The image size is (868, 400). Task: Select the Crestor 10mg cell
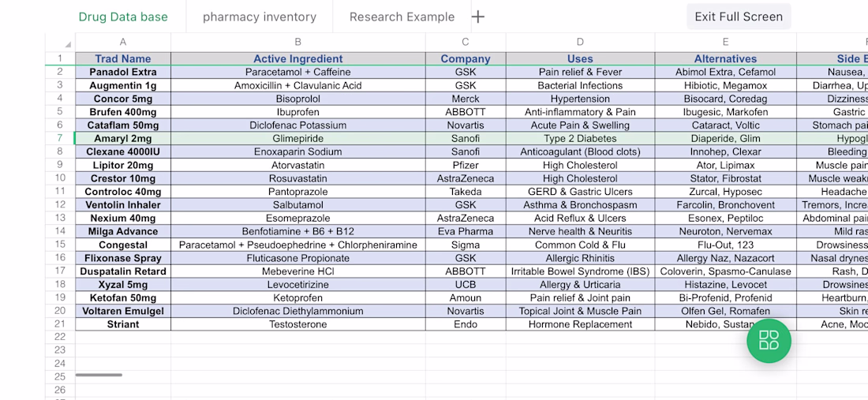(x=123, y=178)
